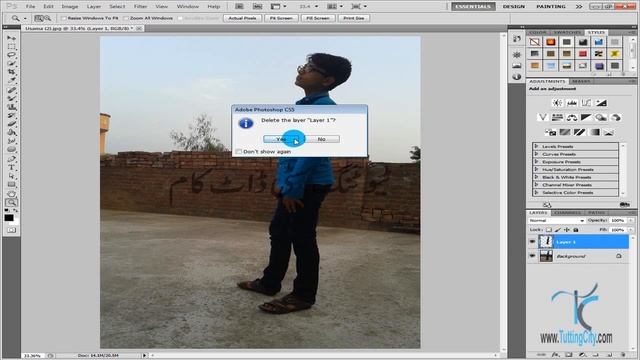The height and width of the screenshot is (360, 640).
Task: Enable Zoom All Windows checkbox
Action: [x=126, y=18]
